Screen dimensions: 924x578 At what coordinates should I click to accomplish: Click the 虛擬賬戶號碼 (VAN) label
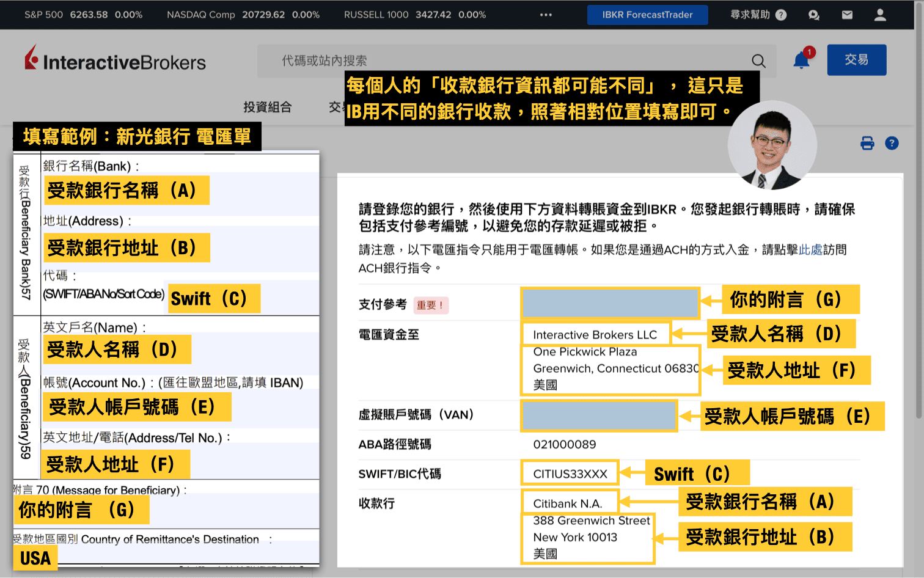point(416,415)
